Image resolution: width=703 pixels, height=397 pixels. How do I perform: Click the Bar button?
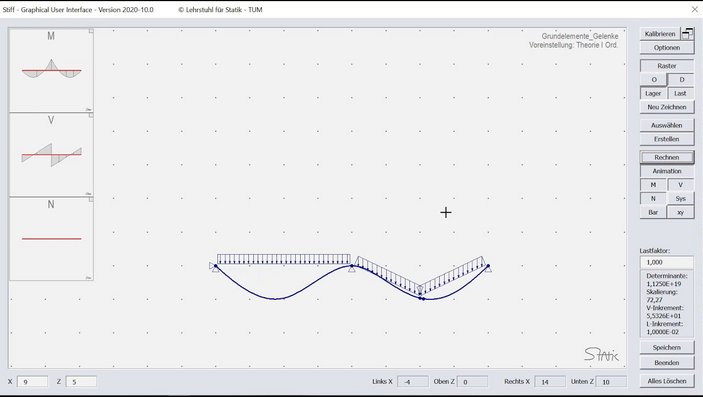tap(653, 212)
